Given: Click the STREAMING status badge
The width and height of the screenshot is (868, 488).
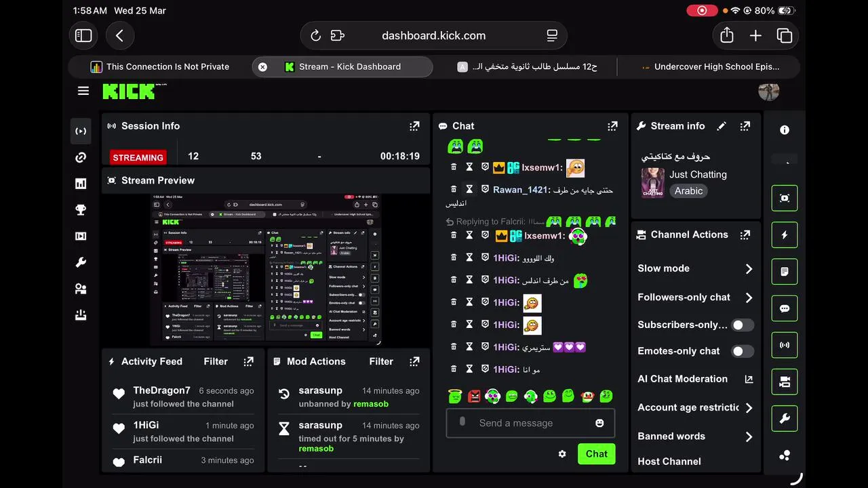Looking at the screenshot, I should click(x=138, y=157).
